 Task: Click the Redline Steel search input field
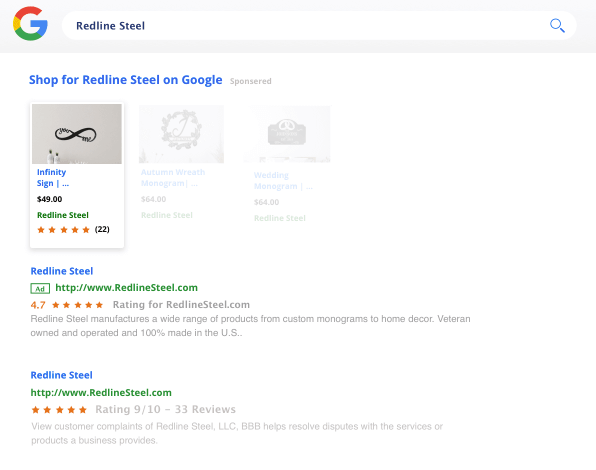(x=319, y=25)
